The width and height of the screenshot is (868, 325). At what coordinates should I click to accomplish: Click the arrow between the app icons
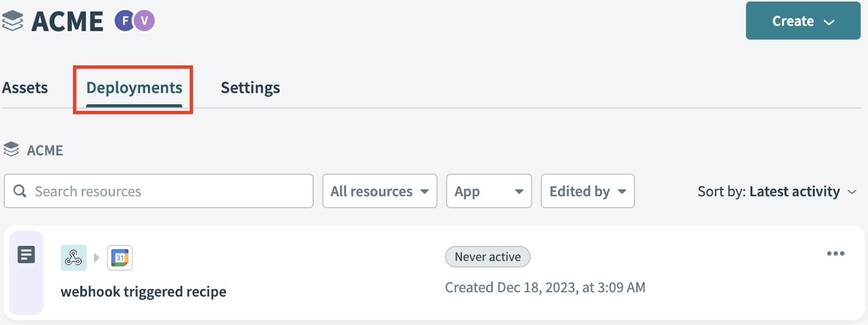[x=97, y=257]
